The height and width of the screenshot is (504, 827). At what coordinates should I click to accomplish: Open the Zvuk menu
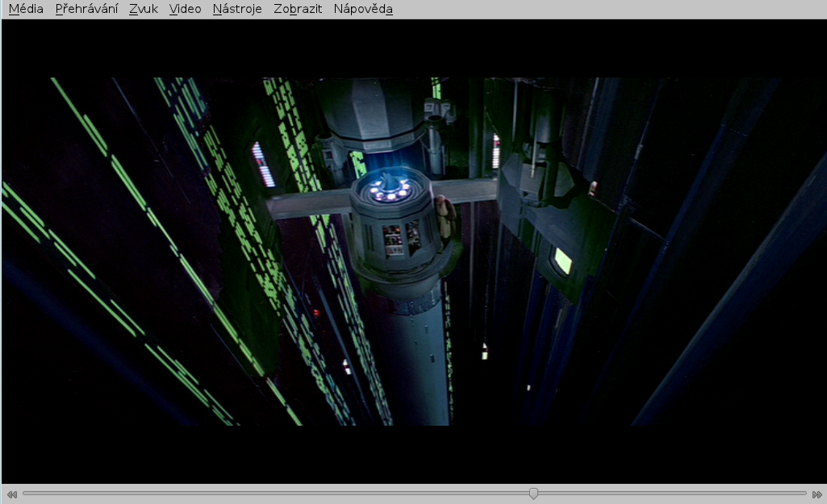coord(144,9)
